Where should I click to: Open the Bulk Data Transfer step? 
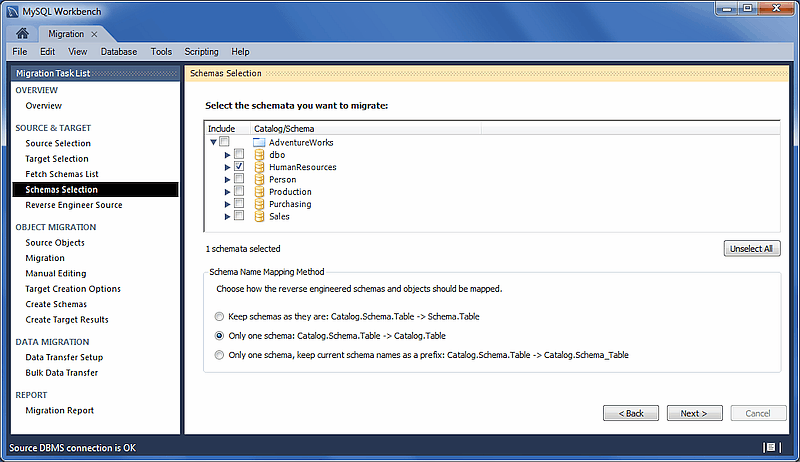(x=62, y=372)
